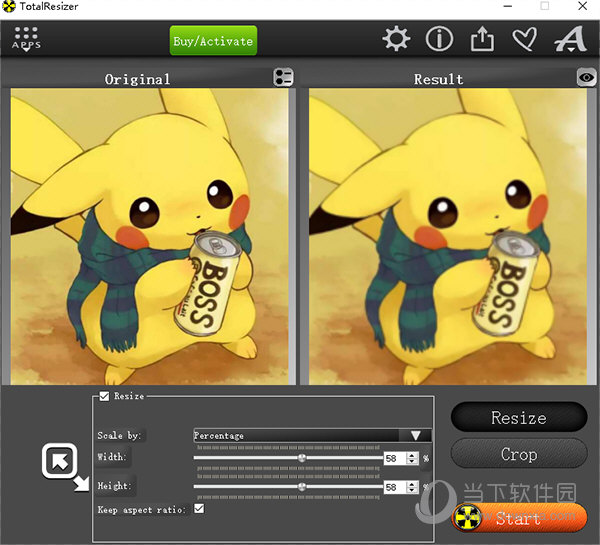Click the Height percentage input field
600x545 pixels.
[395, 487]
